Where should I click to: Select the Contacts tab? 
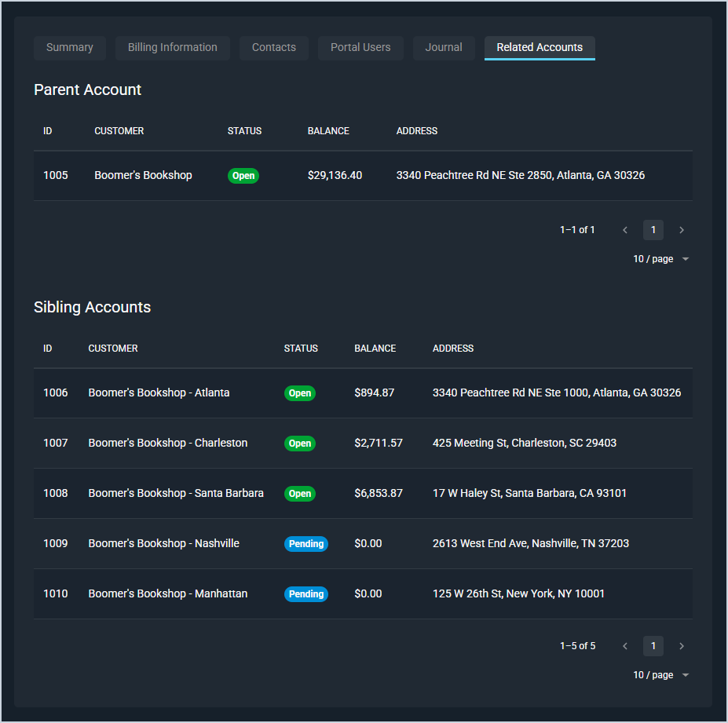[274, 47]
